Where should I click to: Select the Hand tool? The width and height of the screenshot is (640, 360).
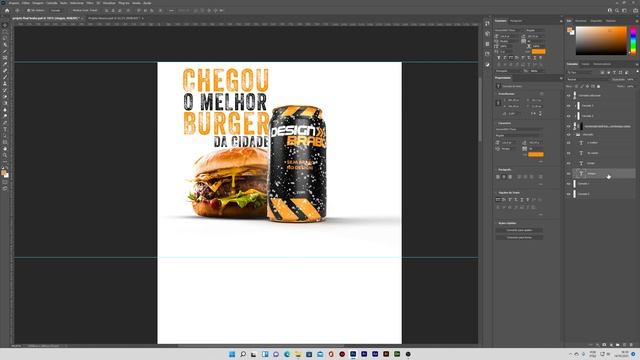point(5,149)
